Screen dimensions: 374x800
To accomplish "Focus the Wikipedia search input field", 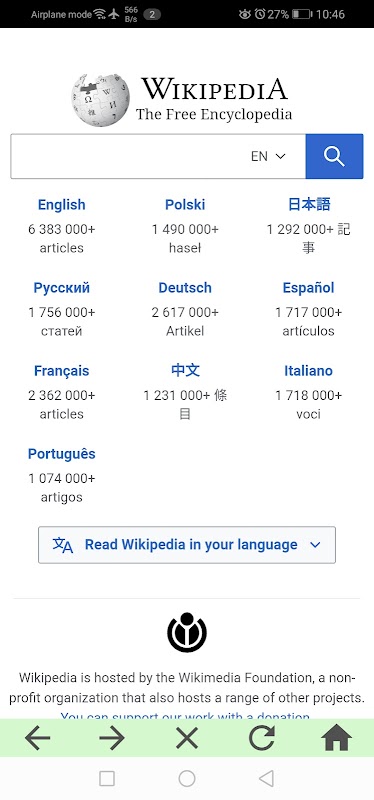I will [x=128, y=156].
